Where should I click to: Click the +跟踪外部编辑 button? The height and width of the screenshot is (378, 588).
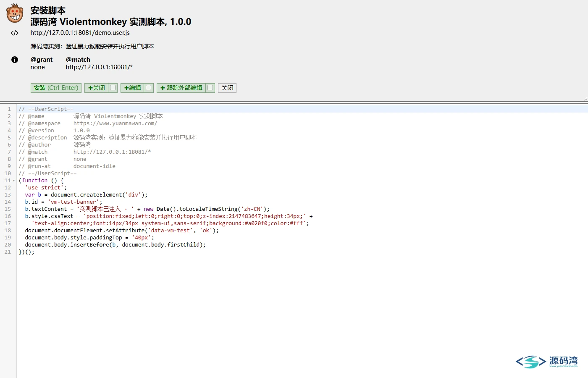pyautogui.click(x=181, y=88)
